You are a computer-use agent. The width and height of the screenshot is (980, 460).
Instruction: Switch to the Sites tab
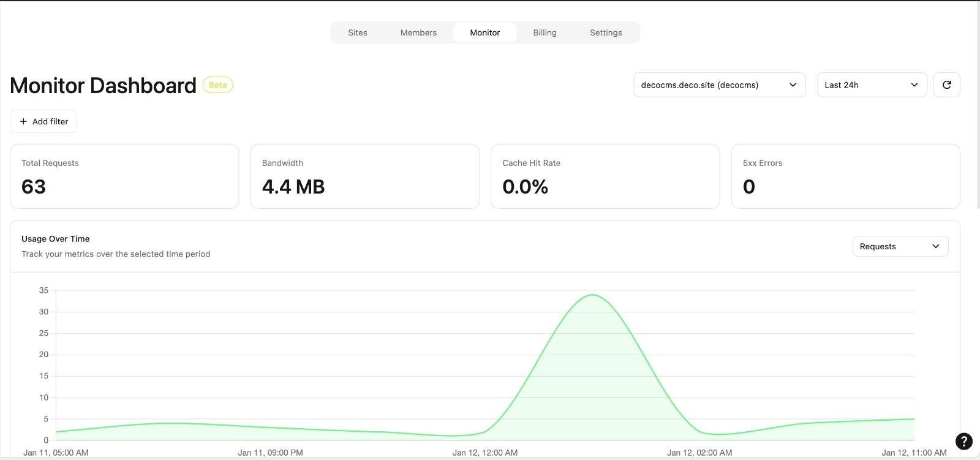pos(358,32)
